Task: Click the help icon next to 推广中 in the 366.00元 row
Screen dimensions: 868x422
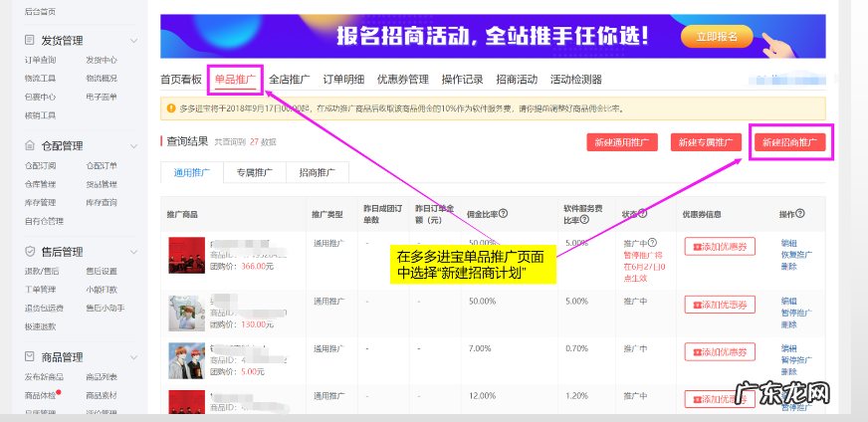Action: (x=652, y=243)
